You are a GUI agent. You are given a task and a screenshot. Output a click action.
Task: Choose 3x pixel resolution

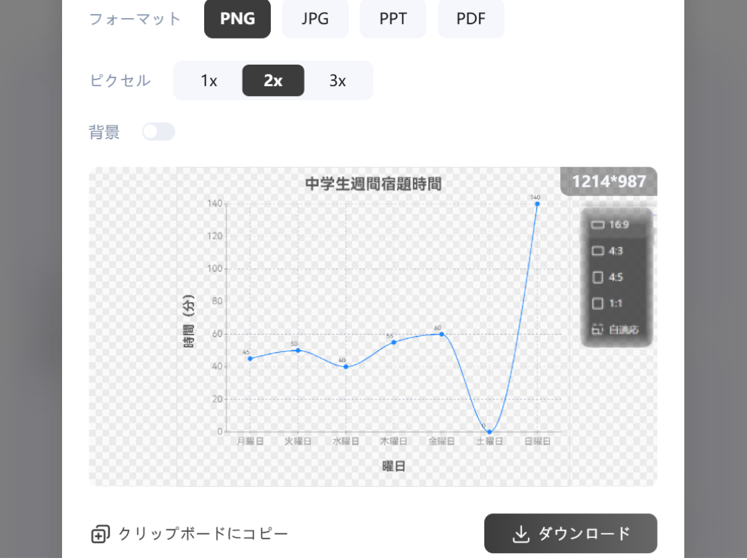pos(337,81)
